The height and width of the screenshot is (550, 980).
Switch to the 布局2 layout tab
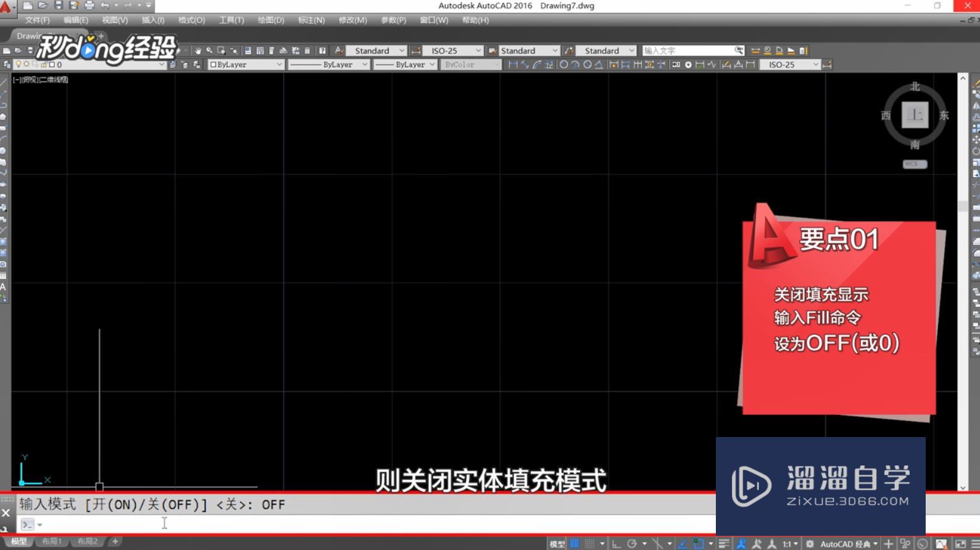[x=88, y=541]
